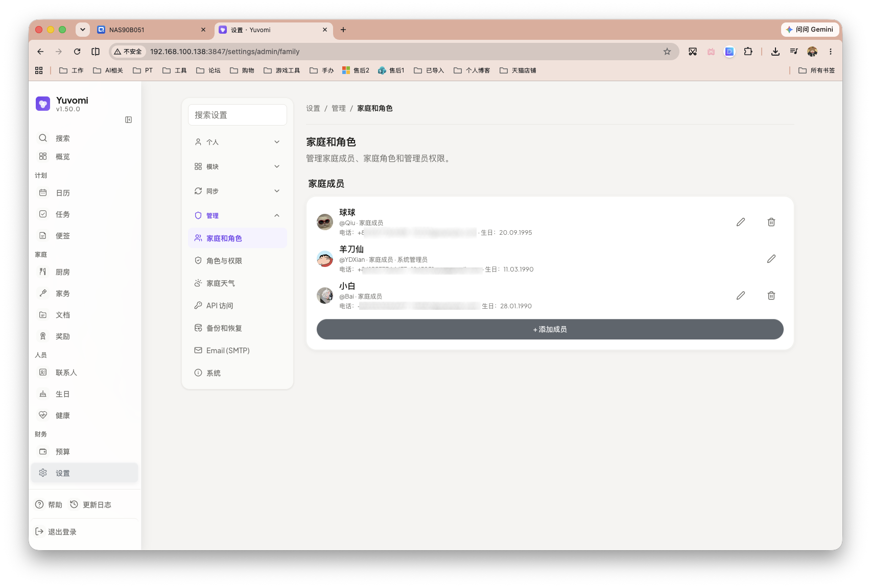Open browser downloads
This screenshot has width=871, height=588.
coord(775,52)
